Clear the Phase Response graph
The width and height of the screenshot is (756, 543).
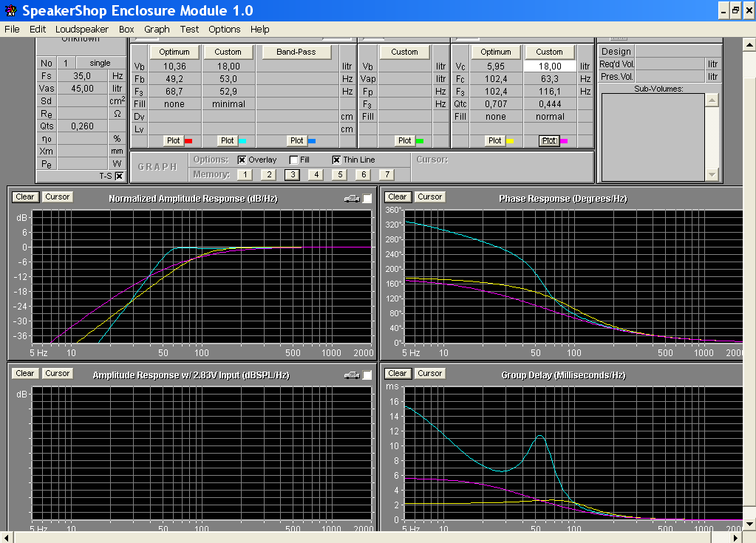[x=397, y=197]
